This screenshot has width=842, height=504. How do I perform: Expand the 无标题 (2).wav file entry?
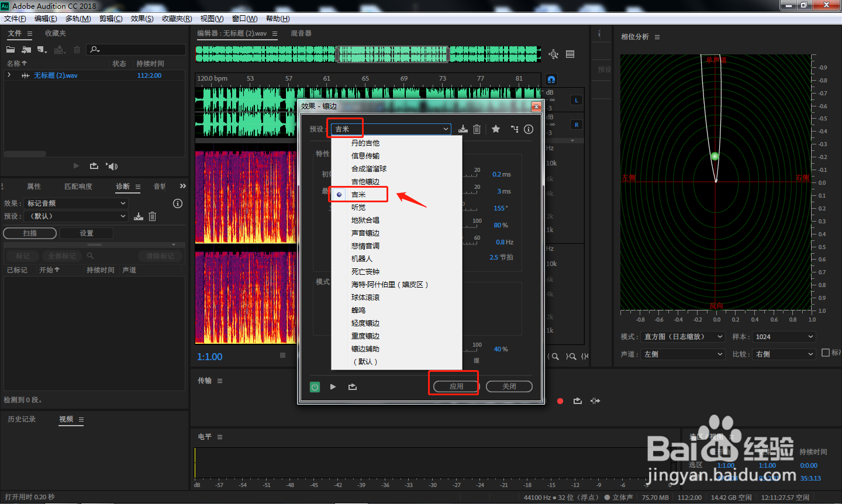pyautogui.click(x=9, y=75)
